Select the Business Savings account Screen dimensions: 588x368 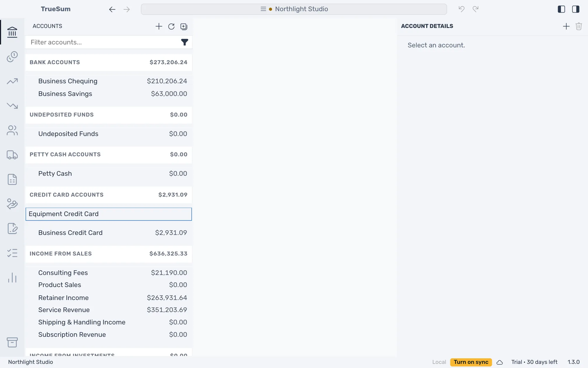(x=108, y=94)
